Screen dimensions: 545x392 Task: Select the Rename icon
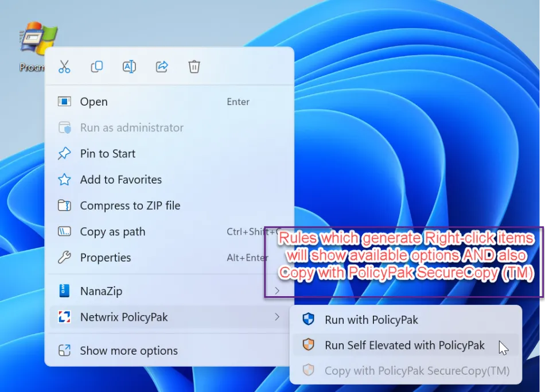(129, 67)
